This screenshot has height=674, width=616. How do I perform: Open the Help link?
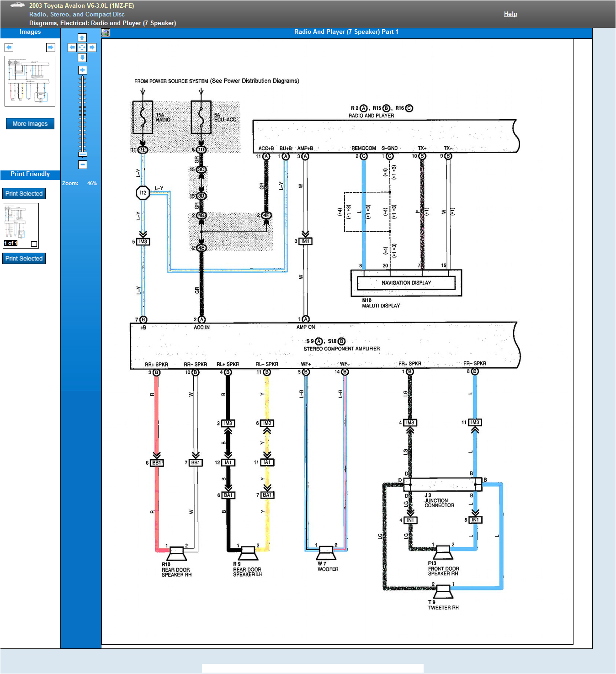coord(510,14)
